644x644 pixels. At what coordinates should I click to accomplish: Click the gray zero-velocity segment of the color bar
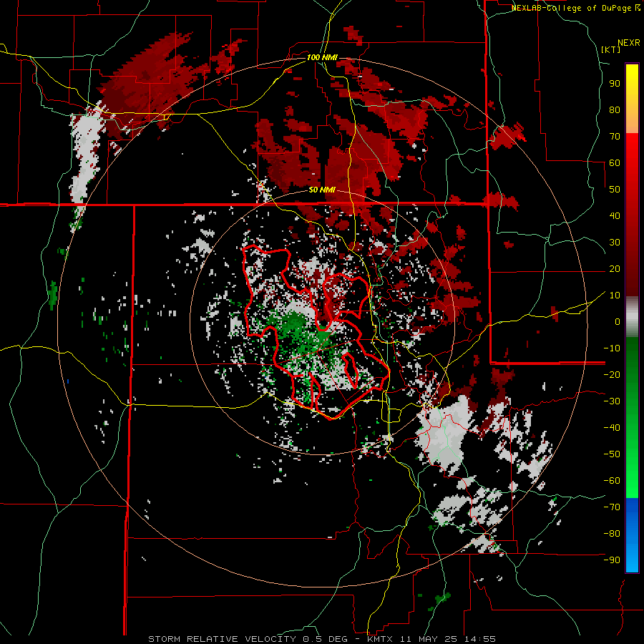[632, 317]
